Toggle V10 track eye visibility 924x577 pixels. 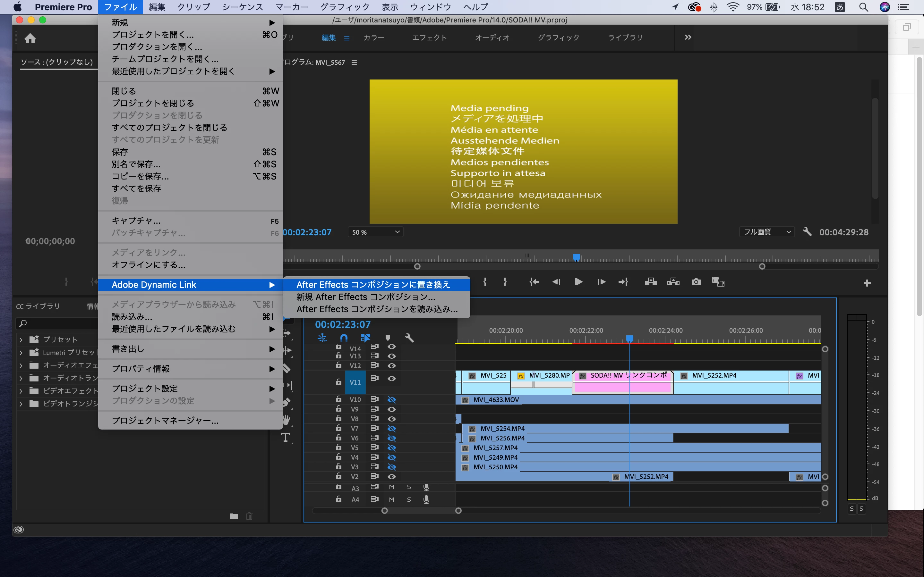391,399
